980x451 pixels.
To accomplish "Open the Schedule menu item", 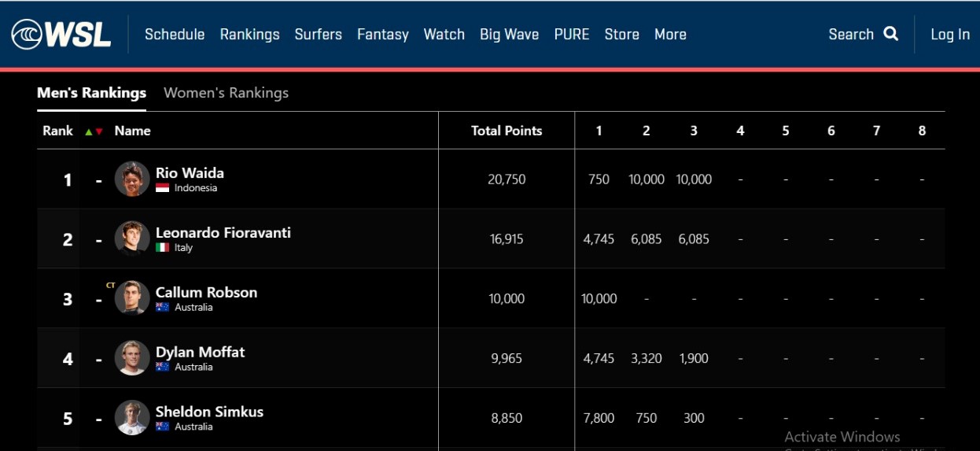I will 175,35.
